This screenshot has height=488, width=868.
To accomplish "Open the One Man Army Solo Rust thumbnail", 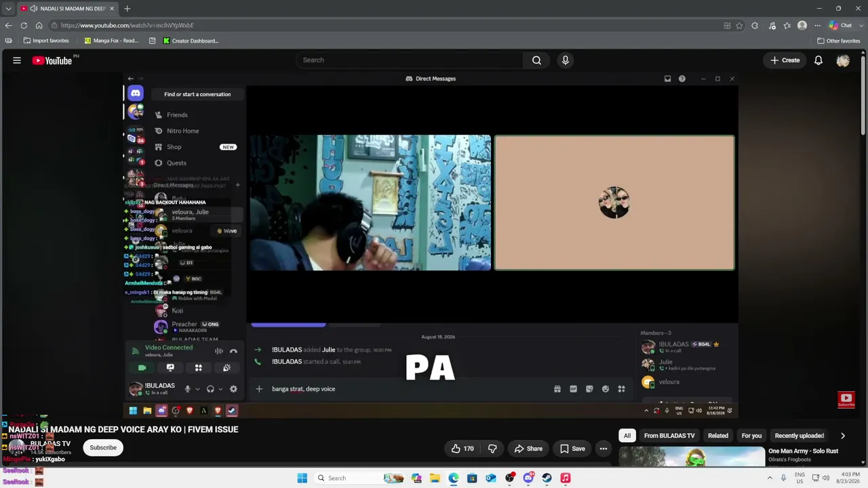I will click(x=691, y=457).
